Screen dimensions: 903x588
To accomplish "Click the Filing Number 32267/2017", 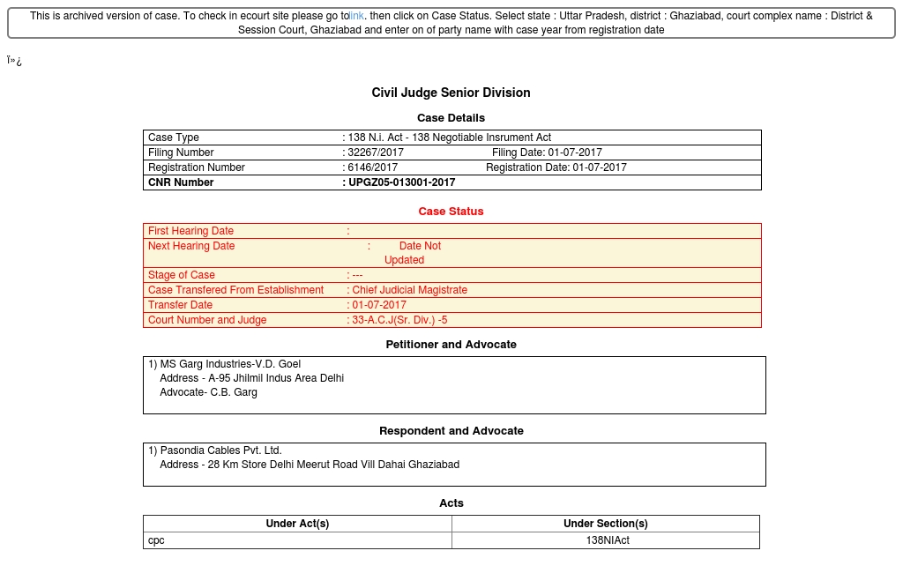I will 376,153.
